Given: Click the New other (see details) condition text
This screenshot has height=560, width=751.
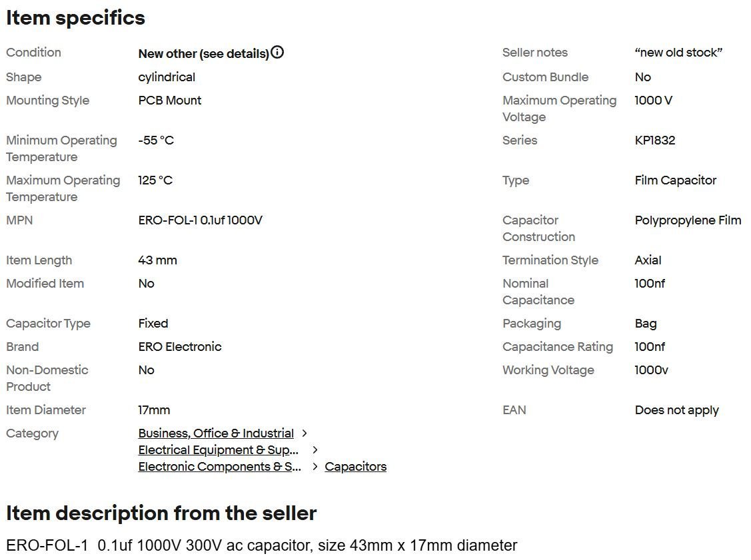Looking at the screenshot, I should (203, 53).
